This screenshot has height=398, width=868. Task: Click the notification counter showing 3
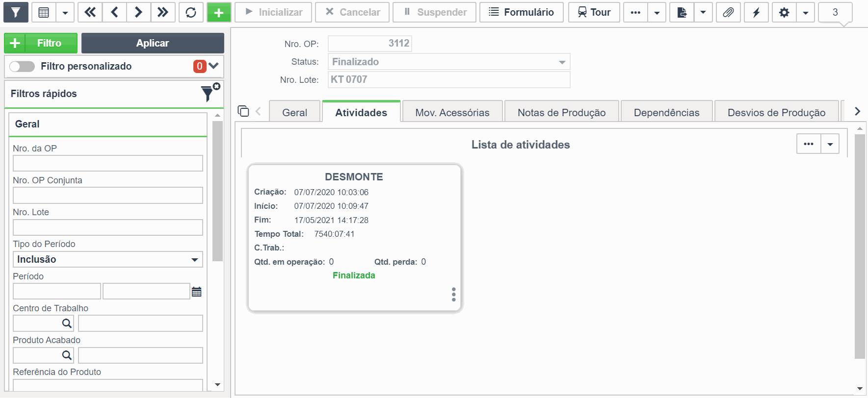835,12
